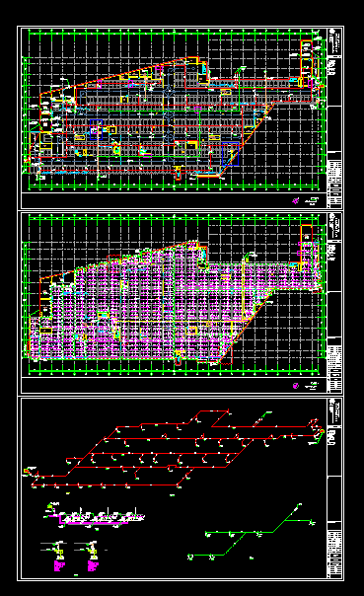The height and width of the screenshot is (596, 364).
Task: Click the magenta north arrow on top sheet
Action: click(x=296, y=200)
